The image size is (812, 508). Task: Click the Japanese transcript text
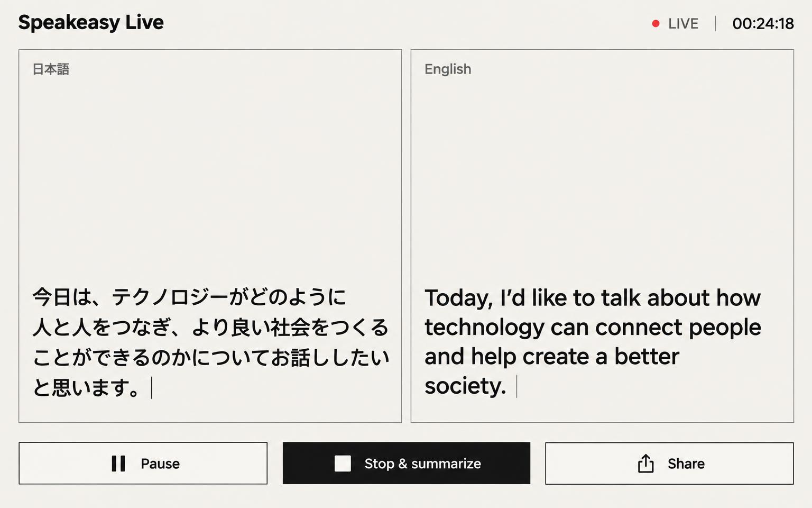click(210, 342)
